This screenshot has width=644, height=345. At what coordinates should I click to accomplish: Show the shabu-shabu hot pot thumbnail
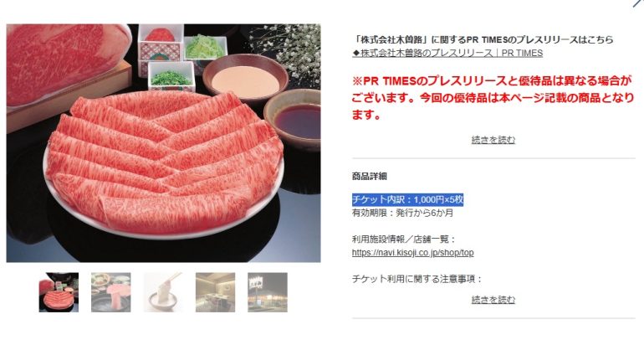click(111, 292)
